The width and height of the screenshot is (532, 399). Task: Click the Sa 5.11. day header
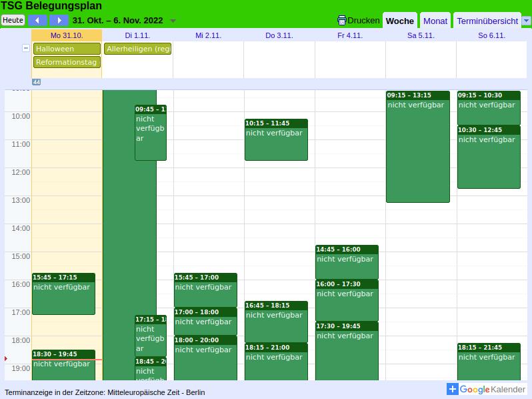click(421, 35)
